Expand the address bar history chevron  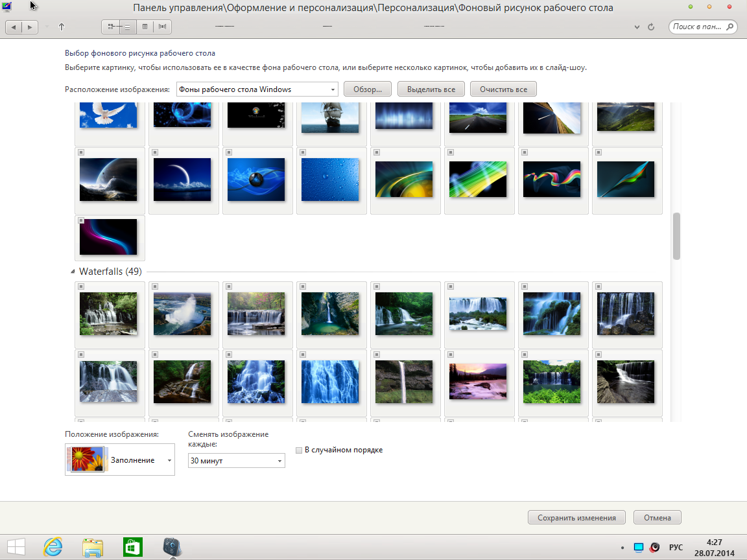637,27
